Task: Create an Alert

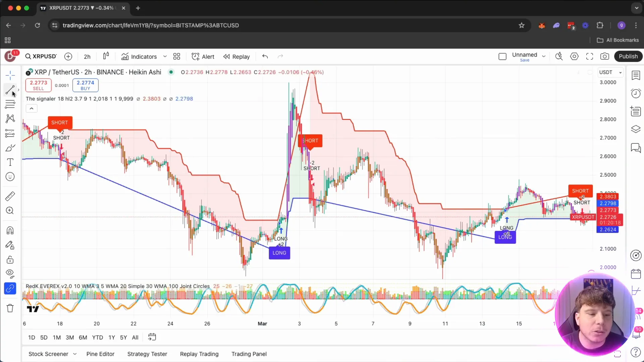Action: (x=203, y=57)
